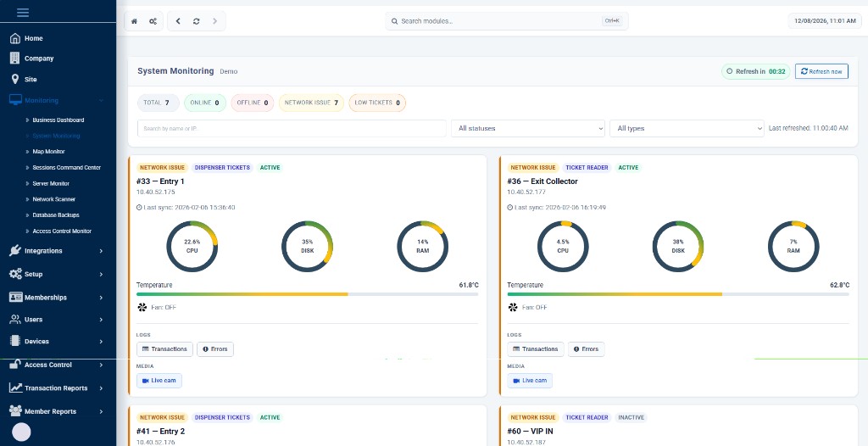Open the All statuses dropdown
The image size is (868, 446).
(527, 128)
